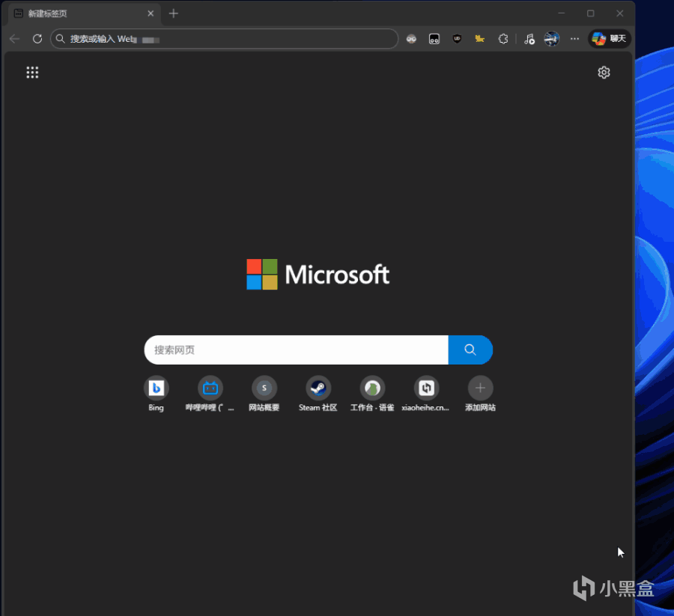
Task: Click the Tampermonkey extension icon
Action: pyautogui.click(x=434, y=39)
